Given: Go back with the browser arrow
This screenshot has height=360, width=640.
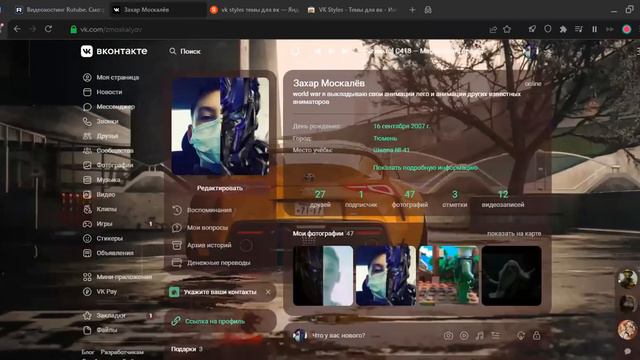Looking at the screenshot, I should point(17,29).
